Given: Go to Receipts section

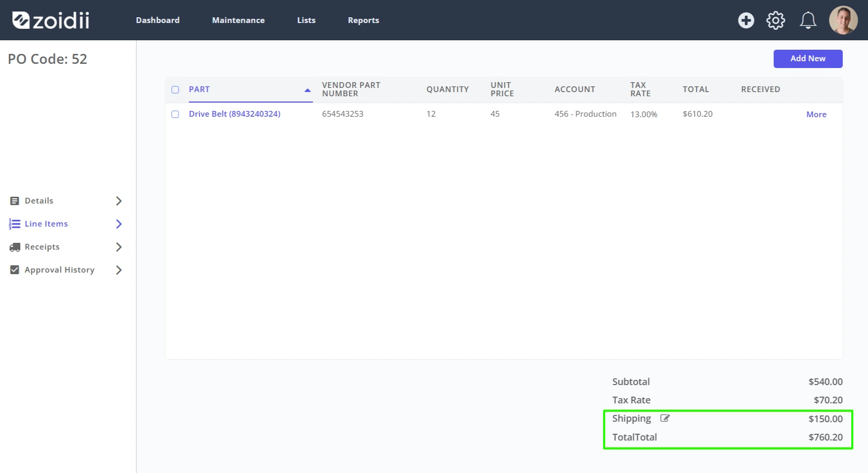Looking at the screenshot, I should [42, 247].
